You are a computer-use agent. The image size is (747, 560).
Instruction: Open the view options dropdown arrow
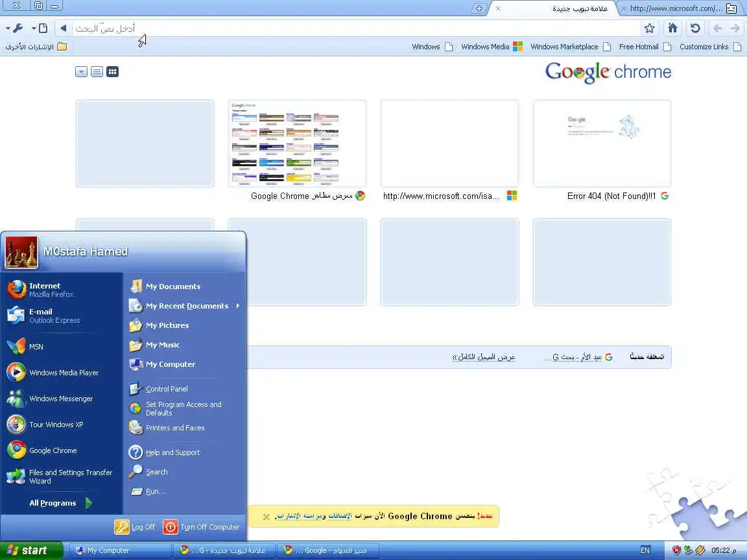[81, 72]
